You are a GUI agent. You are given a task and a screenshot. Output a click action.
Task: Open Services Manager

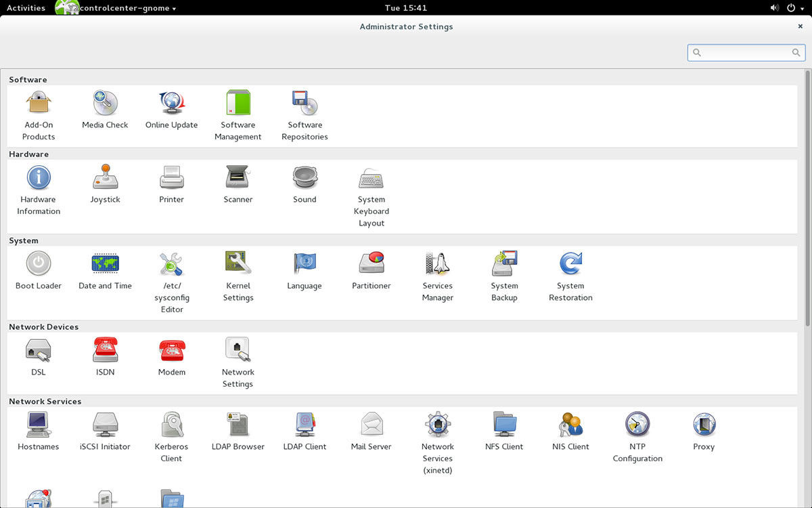(x=438, y=277)
